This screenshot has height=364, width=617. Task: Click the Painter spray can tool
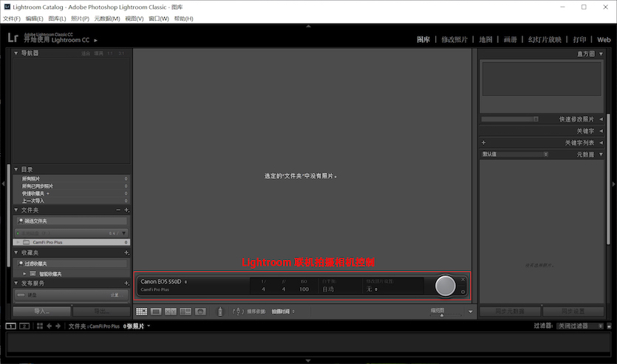tap(219, 312)
